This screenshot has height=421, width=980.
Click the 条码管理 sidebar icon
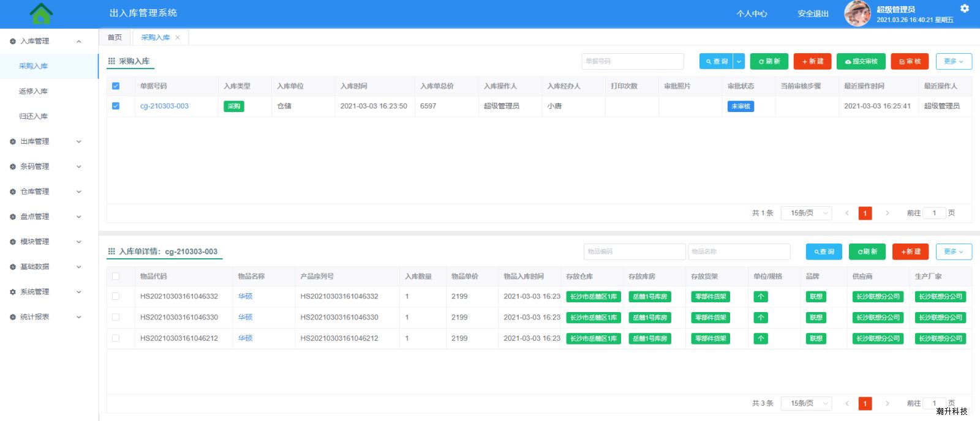(x=13, y=166)
